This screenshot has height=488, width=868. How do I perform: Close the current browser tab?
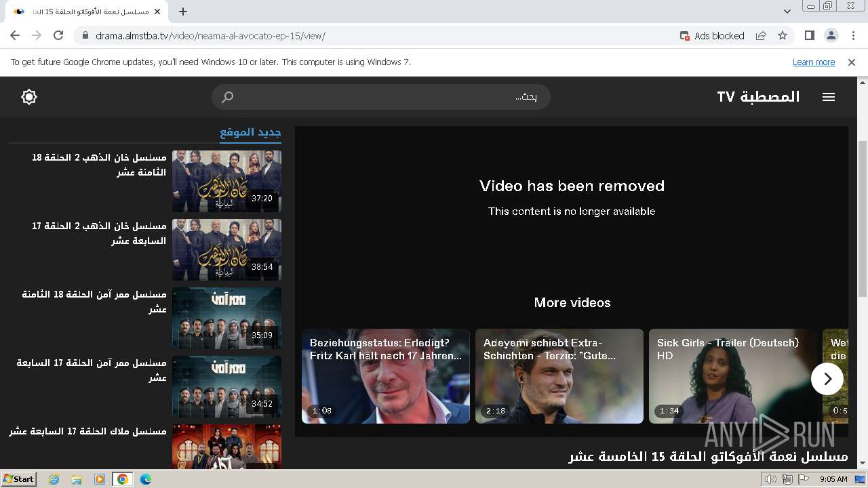coord(157,12)
